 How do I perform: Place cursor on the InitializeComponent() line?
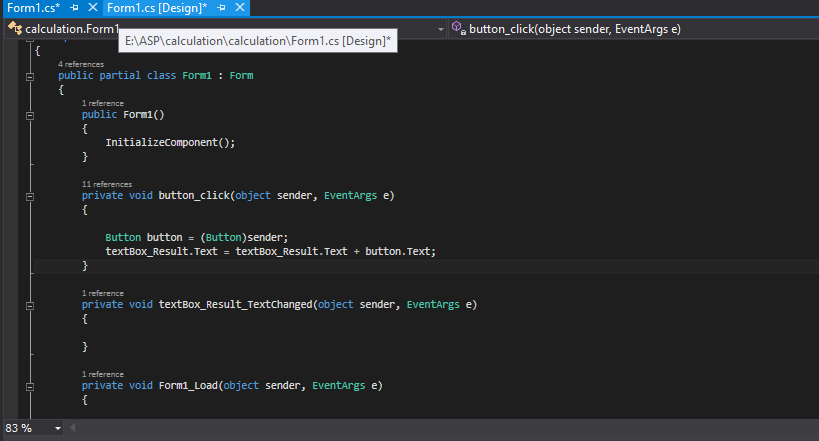[x=170, y=142]
